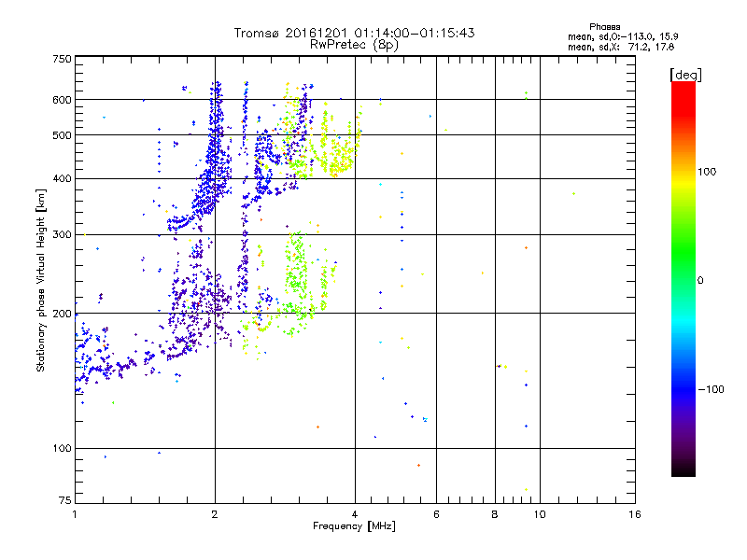Click the "mean, sd,O:-113.0, 15.9" statistics line
Image resolution: width=747 pixels, height=560 pixels.
(x=623, y=36)
